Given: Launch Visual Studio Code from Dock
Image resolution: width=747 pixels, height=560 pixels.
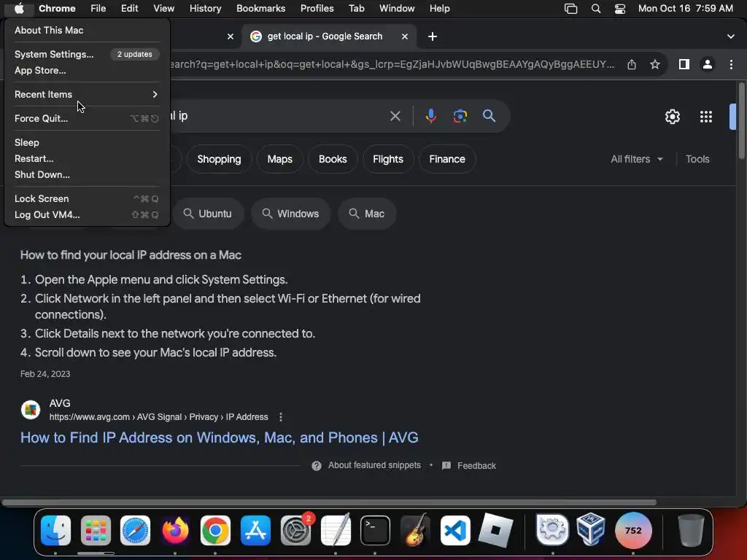Looking at the screenshot, I should click(x=455, y=530).
